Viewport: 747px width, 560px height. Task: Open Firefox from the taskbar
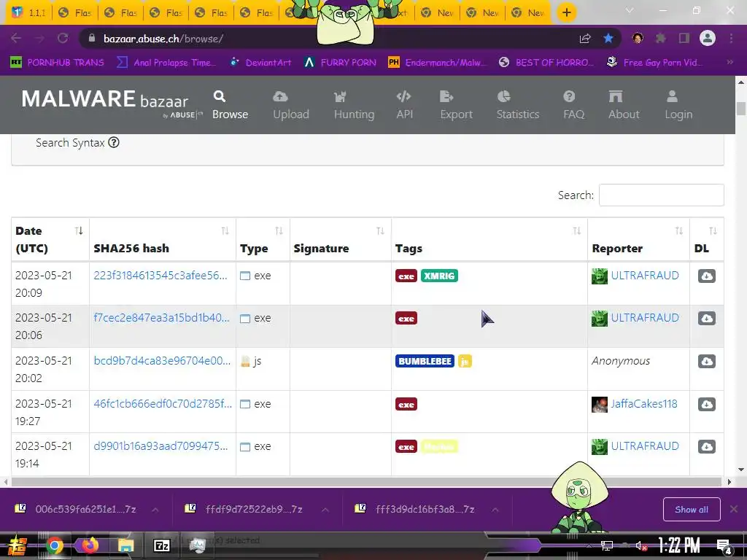tap(90, 545)
